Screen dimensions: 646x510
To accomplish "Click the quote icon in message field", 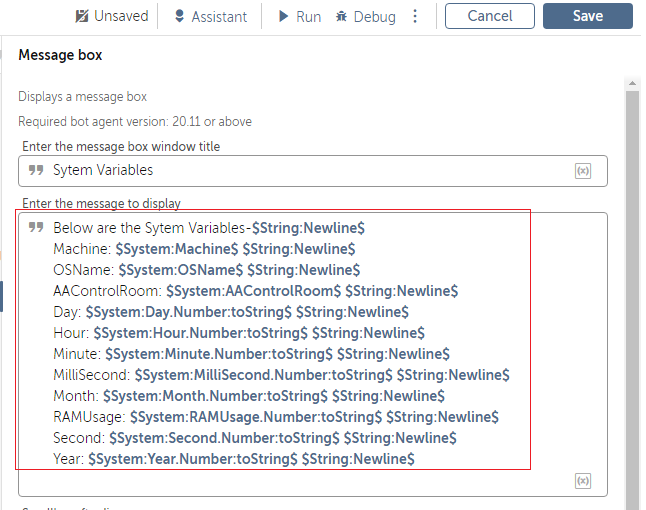I will click(36, 227).
